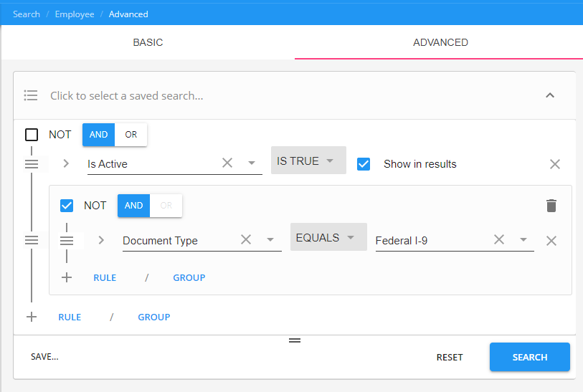The image size is (583, 392).
Task: Uncheck Show in results checkbox
Action: tap(364, 164)
